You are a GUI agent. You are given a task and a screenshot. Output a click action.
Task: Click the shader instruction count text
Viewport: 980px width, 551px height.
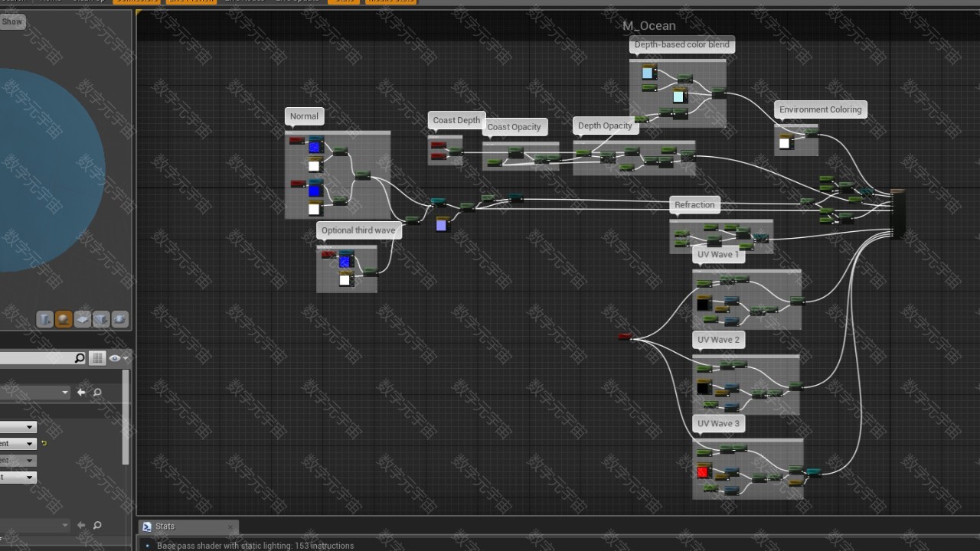click(x=256, y=546)
